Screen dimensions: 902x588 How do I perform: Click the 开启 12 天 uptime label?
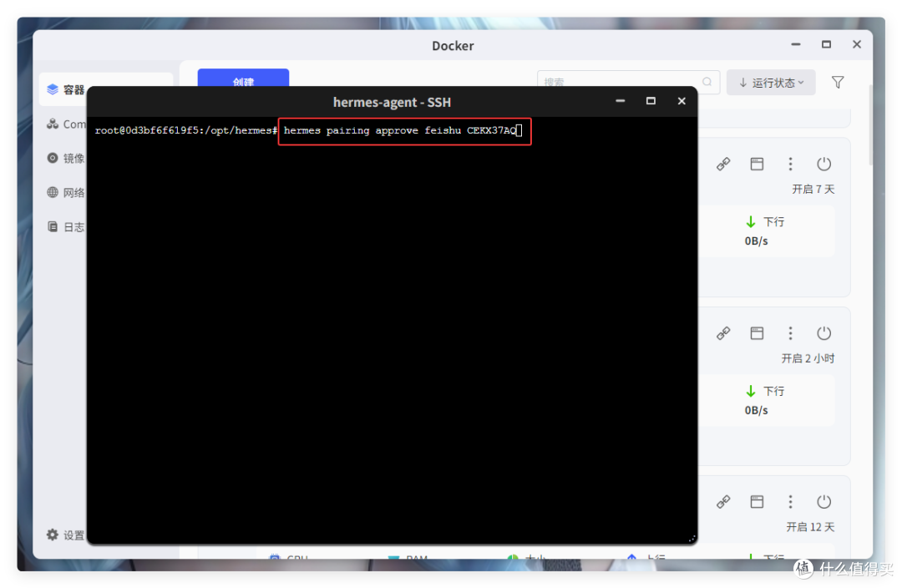[x=810, y=527]
